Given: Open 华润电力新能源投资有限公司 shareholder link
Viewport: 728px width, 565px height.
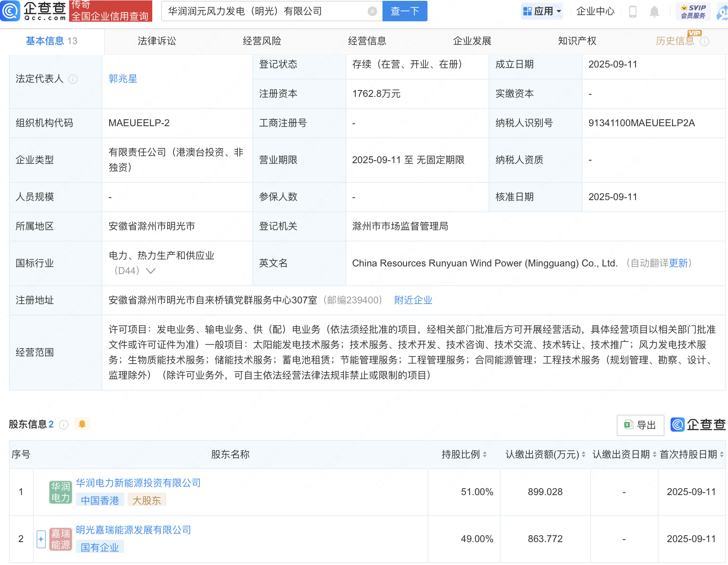Looking at the screenshot, I should point(138,483).
